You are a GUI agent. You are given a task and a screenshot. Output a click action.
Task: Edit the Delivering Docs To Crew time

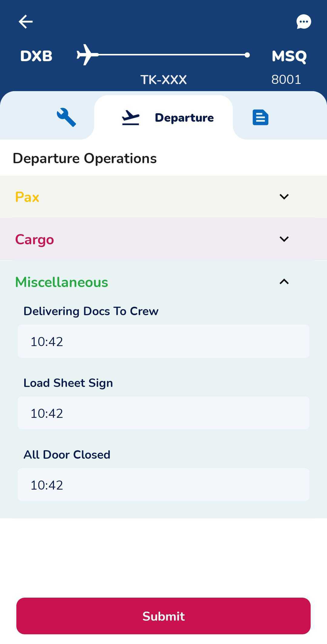[163, 342]
